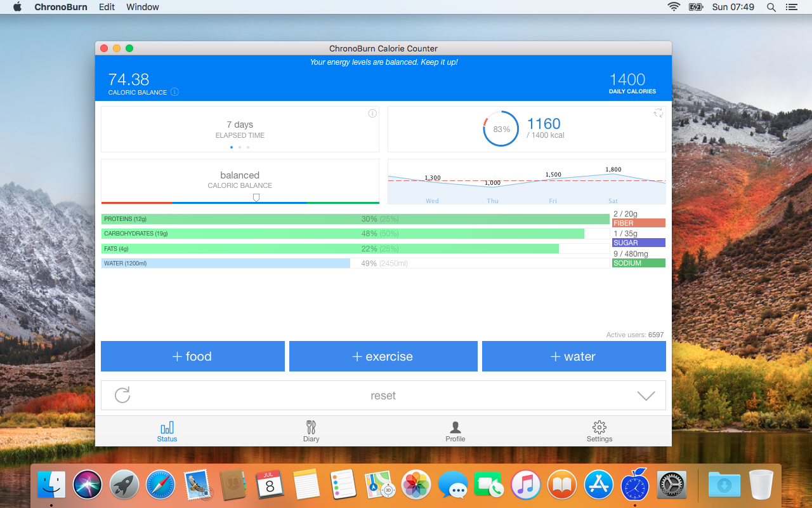Click the info icon in elapsed time card
The image size is (812, 508).
(x=372, y=114)
